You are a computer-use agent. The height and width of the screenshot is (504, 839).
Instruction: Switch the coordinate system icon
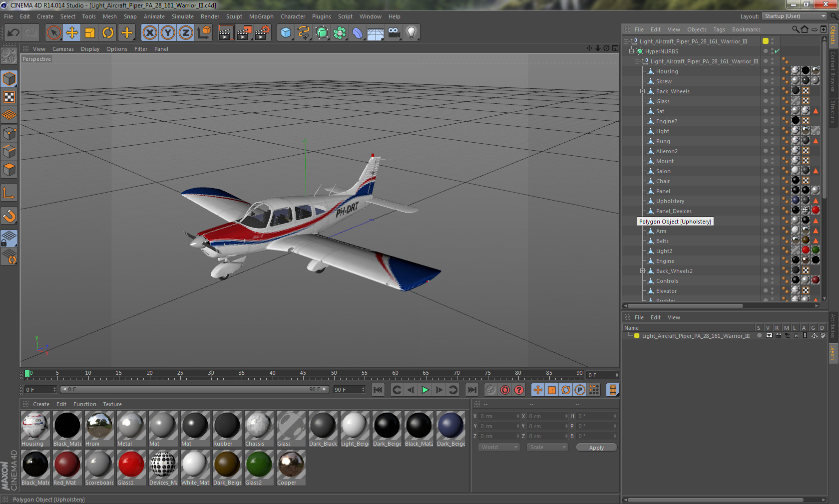pyautogui.click(x=204, y=33)
